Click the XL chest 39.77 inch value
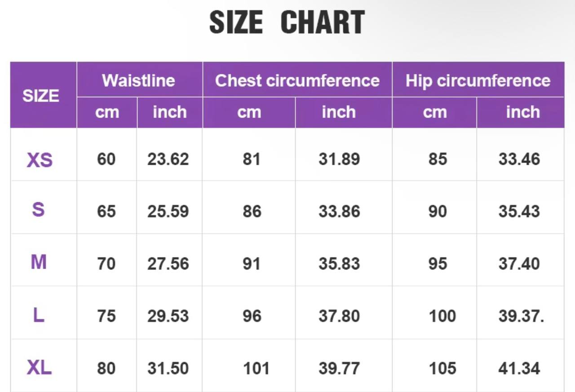575x392 pixels. (x=339, y=369)
